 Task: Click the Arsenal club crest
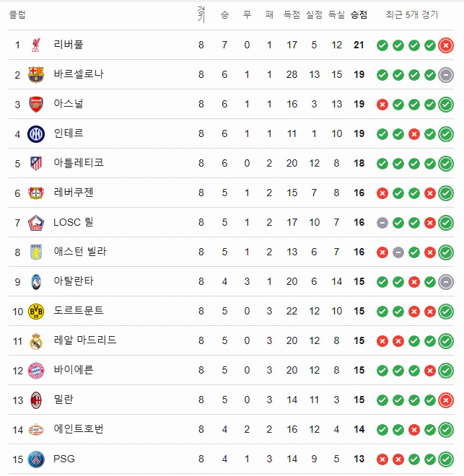tap(36, 104)
